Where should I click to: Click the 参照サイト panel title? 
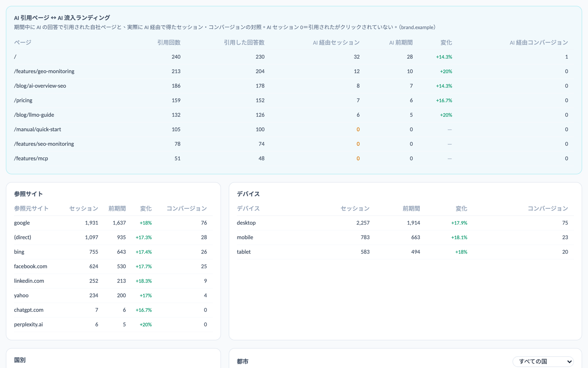point(28,194)
